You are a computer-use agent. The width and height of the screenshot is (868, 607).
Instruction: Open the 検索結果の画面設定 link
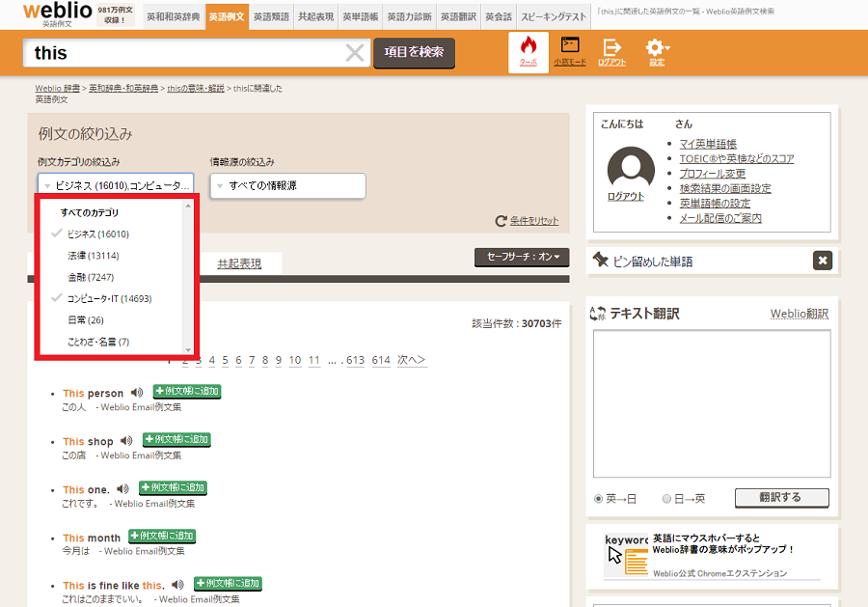[x=725, y=188]
